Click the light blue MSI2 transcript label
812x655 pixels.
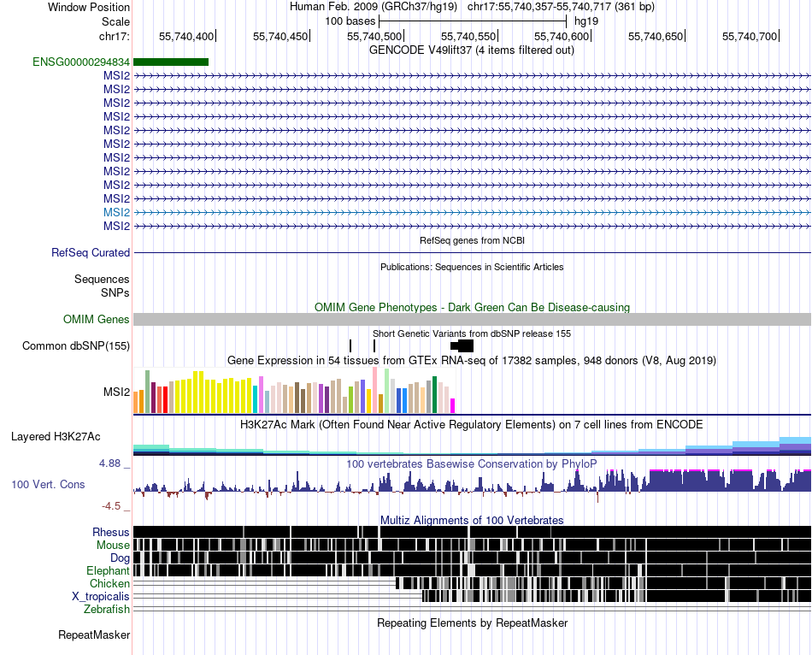pos(116,212)
